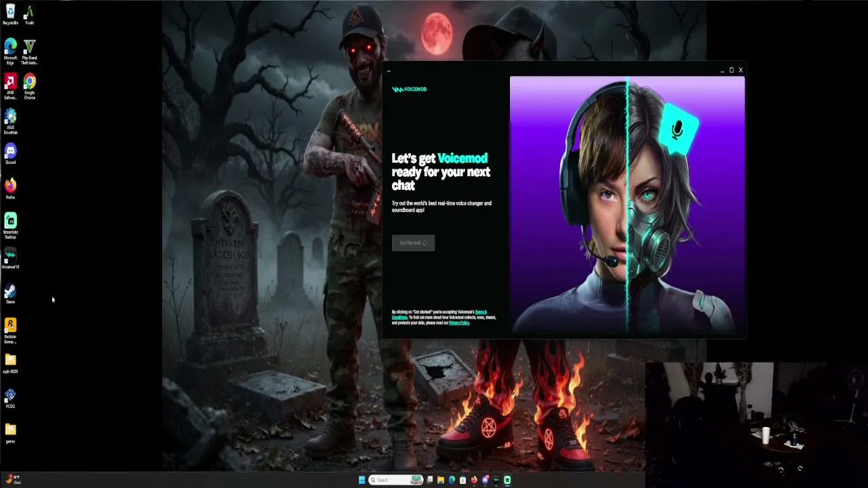Minimize the Voicemod window

coord(722,70)
